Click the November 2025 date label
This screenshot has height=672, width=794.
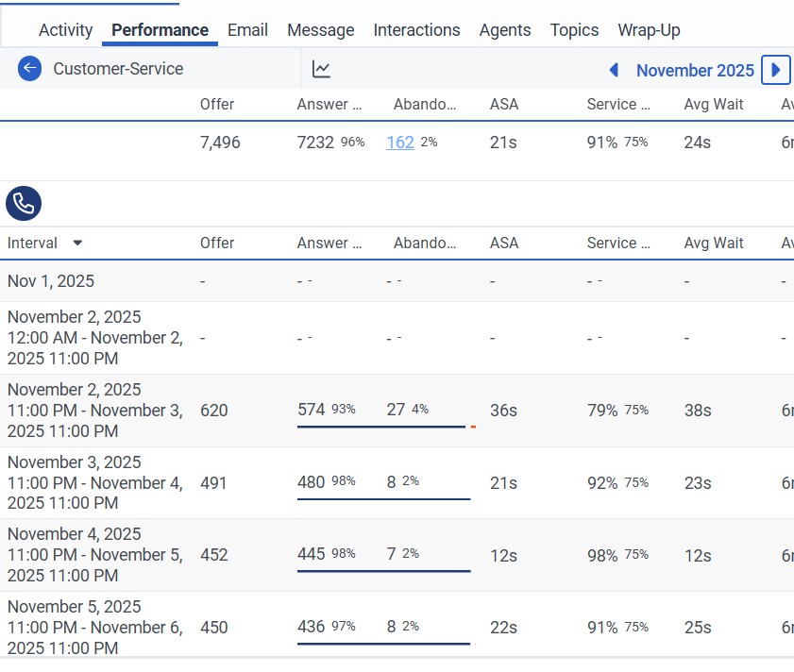[695, 70]
